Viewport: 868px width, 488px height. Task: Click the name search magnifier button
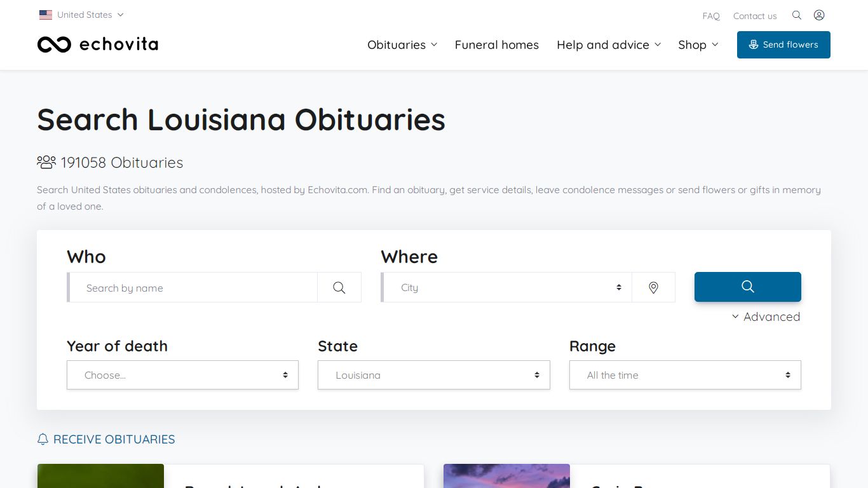pos(339,288)
